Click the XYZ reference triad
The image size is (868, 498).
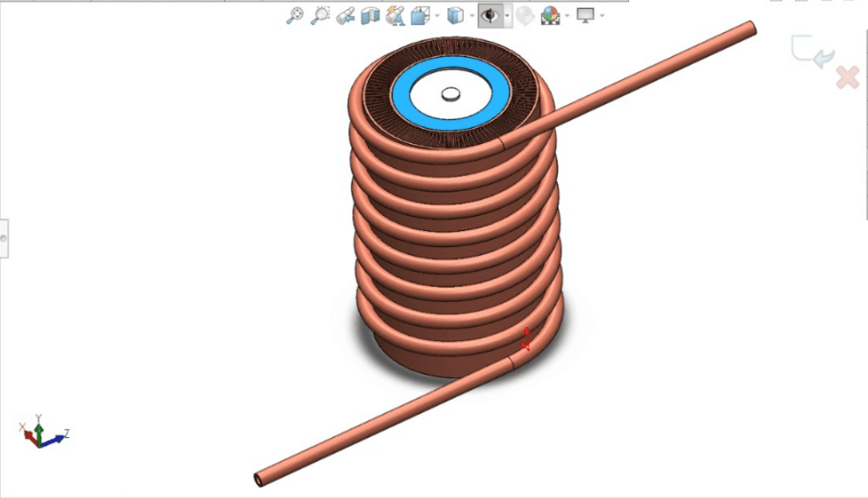[44, 431]
